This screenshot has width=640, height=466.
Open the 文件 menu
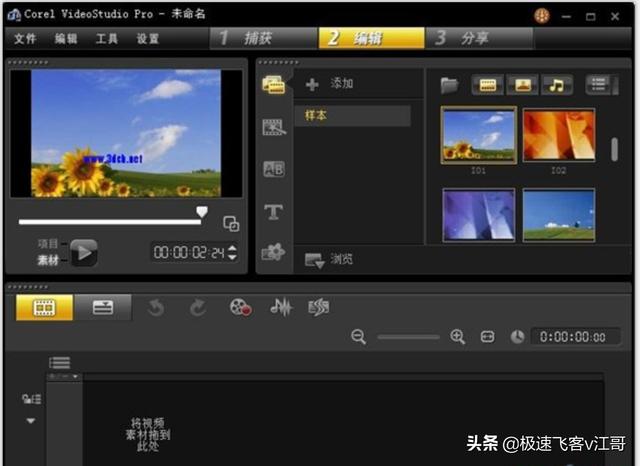[25, 39]
